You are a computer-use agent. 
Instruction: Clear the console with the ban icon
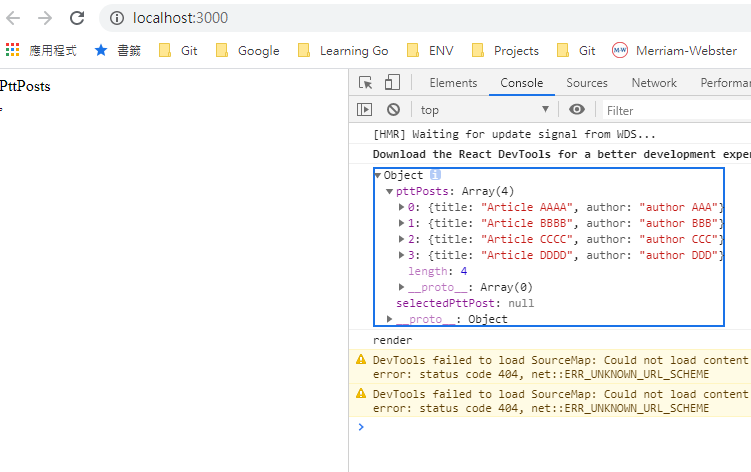pyautogui.click(x=393, y=110)
